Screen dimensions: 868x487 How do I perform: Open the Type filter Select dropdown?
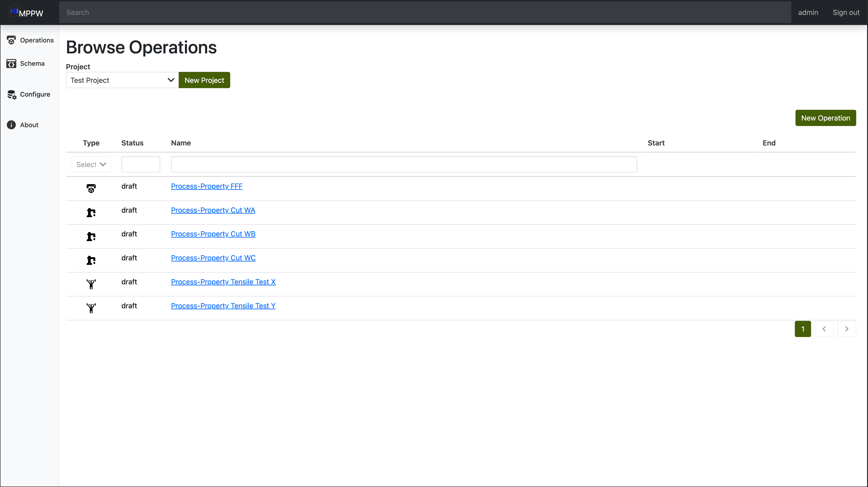click(91, 164)
